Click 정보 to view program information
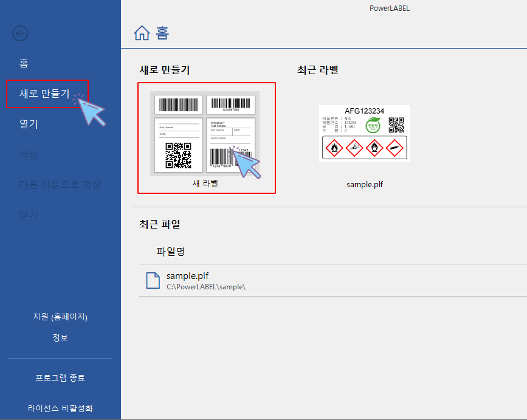 [60, 337]
